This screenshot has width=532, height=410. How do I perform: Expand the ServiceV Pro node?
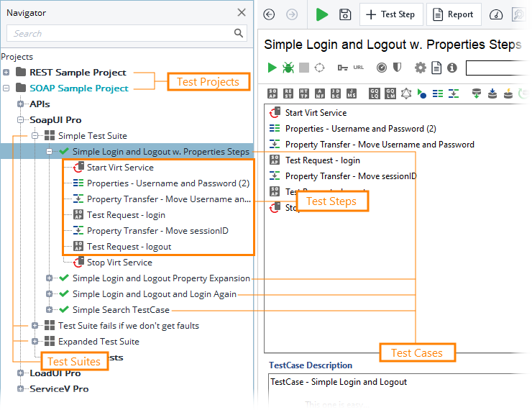[x=20, y=389]
